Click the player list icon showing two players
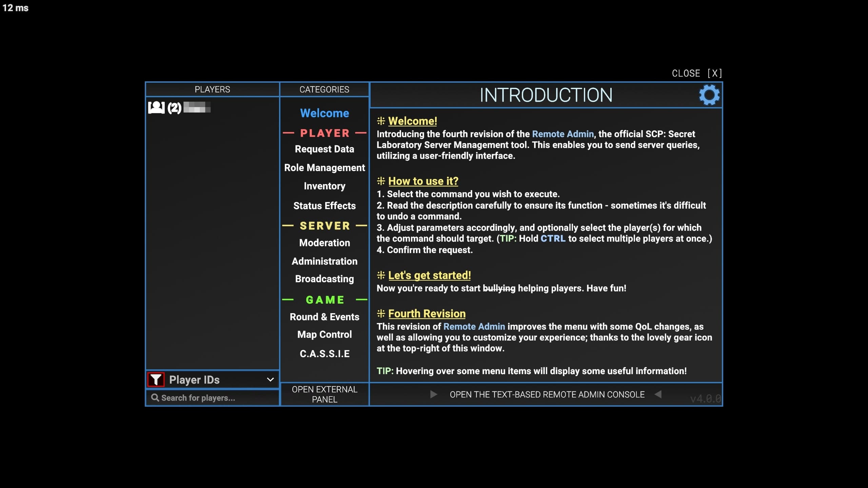868x488 pixels. point(157,107)
